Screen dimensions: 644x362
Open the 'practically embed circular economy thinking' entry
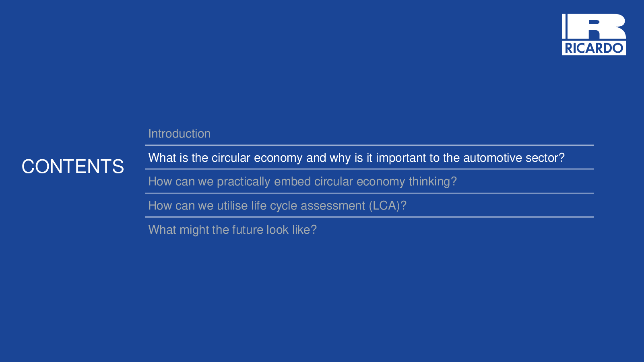coord(303,181)
